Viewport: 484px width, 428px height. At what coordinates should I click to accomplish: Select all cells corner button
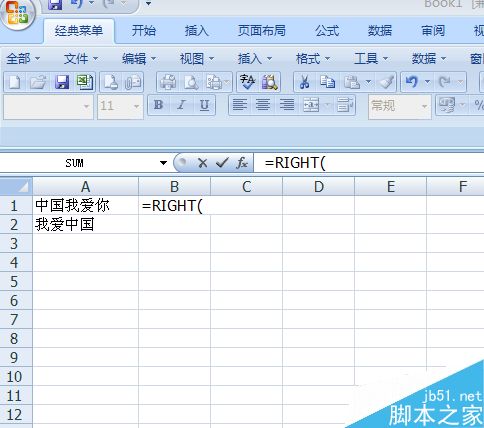(16, 187)
